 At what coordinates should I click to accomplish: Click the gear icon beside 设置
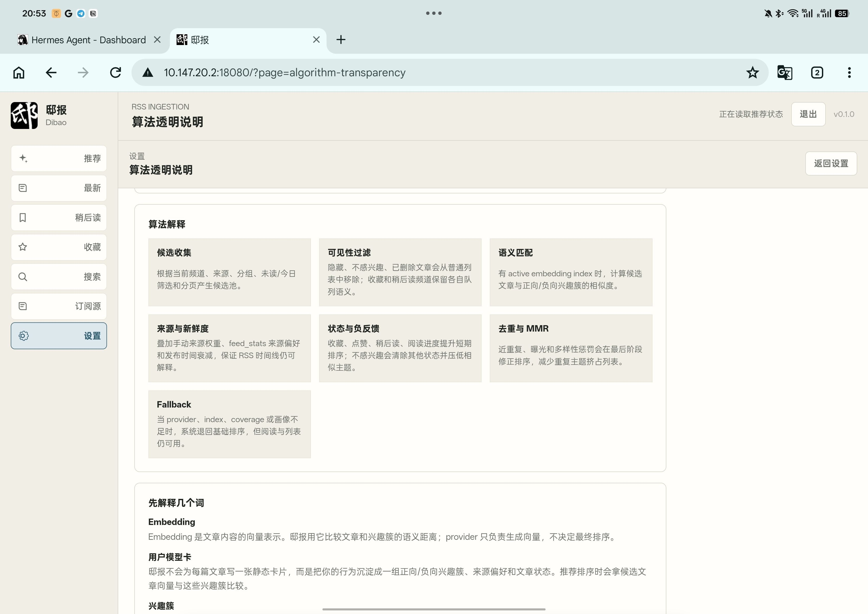click(24, 336)
